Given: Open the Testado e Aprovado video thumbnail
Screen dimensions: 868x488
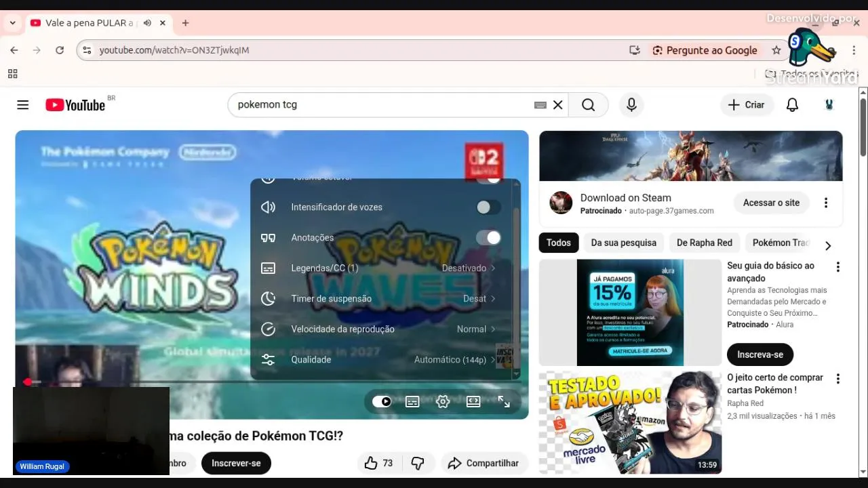Looking at the screenshot, I should (x=630, y=422).
